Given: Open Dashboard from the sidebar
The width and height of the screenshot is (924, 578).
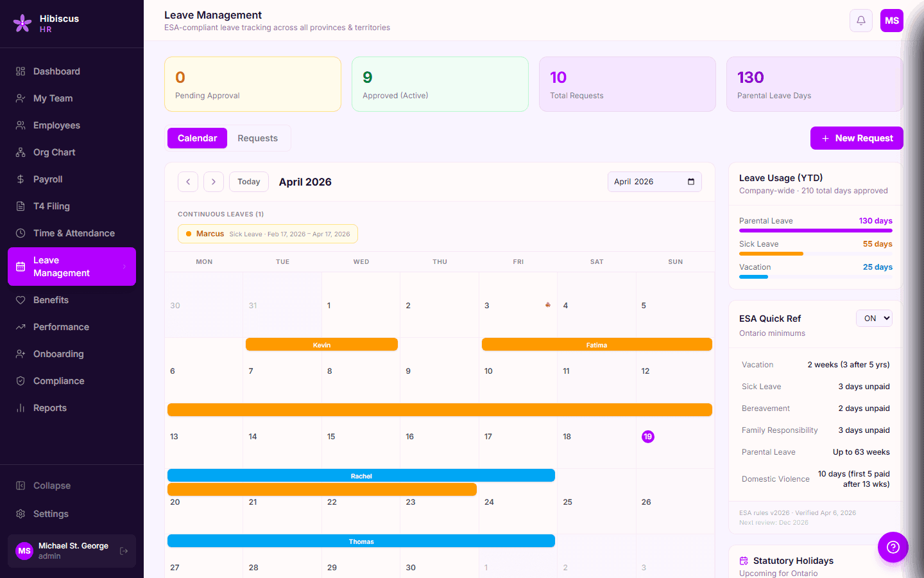Looking at the screenshot, I should click(x=72, y=71).
